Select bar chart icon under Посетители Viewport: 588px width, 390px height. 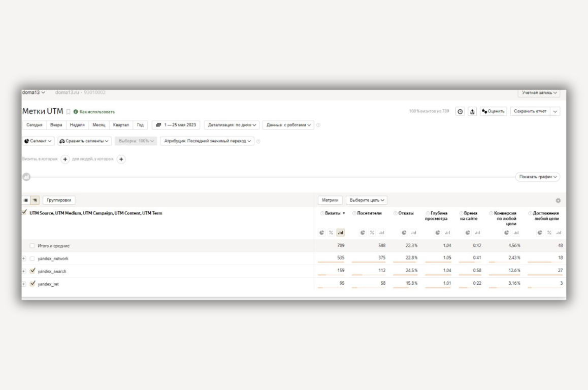click(x=382, y=233)
